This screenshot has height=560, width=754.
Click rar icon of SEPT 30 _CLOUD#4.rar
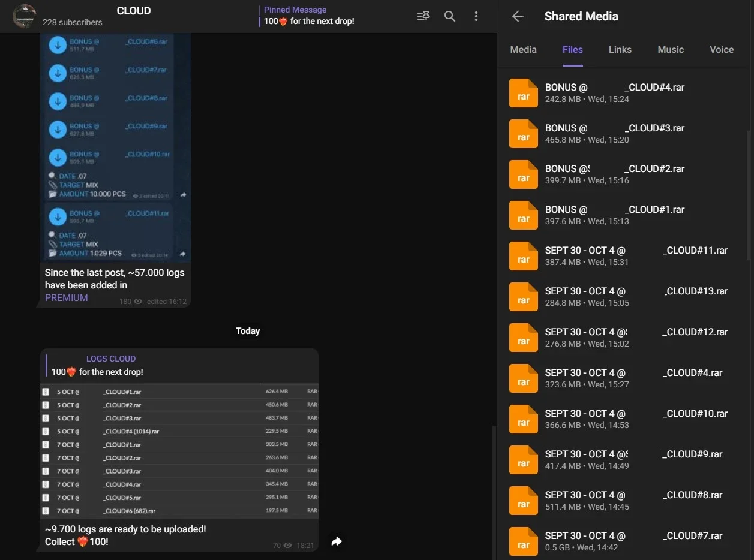(524, 378)
